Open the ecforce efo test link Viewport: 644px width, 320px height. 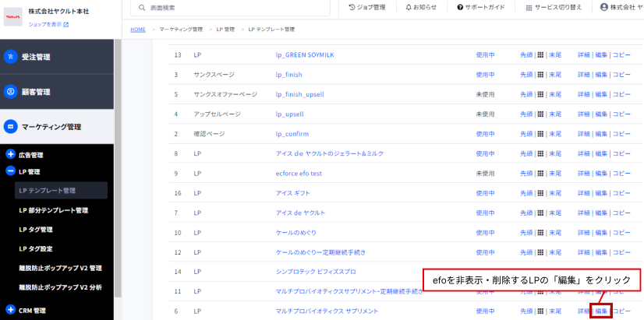click(299, 174)
